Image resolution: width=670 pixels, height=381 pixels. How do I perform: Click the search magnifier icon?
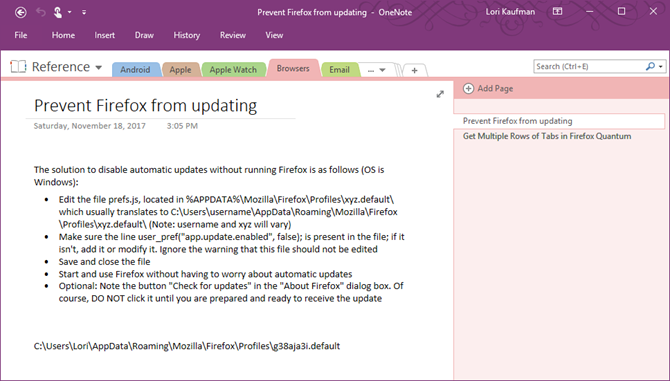[x=650, y=67]
